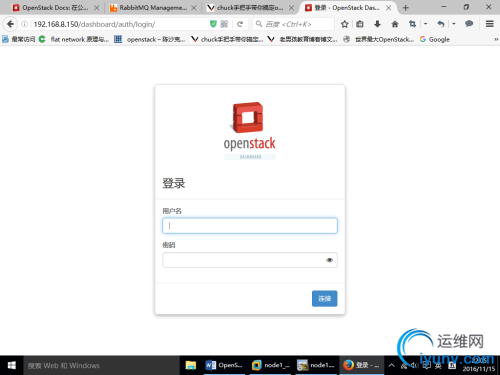Go back with the browser back arrow

tap(10, 24)
